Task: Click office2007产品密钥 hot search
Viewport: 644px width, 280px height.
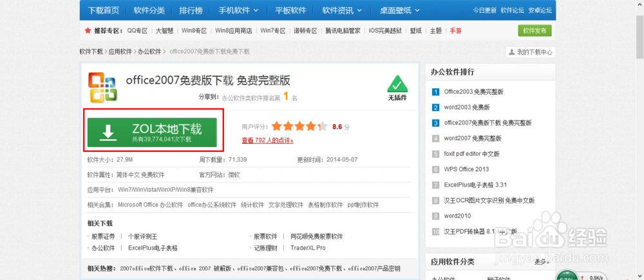Action: click(374, 269)
